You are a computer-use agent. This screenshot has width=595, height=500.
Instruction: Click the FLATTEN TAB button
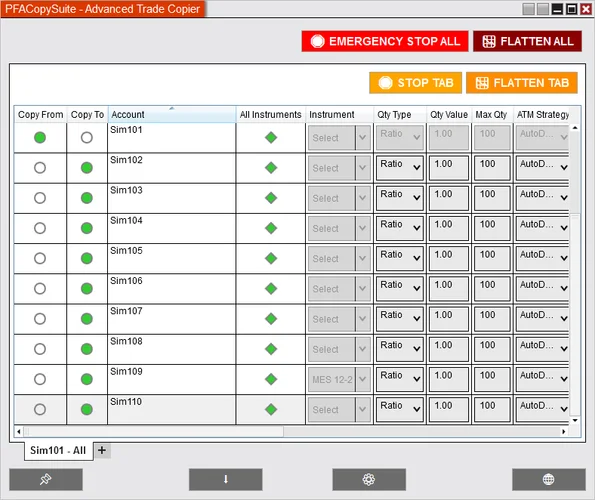point(522,83)
